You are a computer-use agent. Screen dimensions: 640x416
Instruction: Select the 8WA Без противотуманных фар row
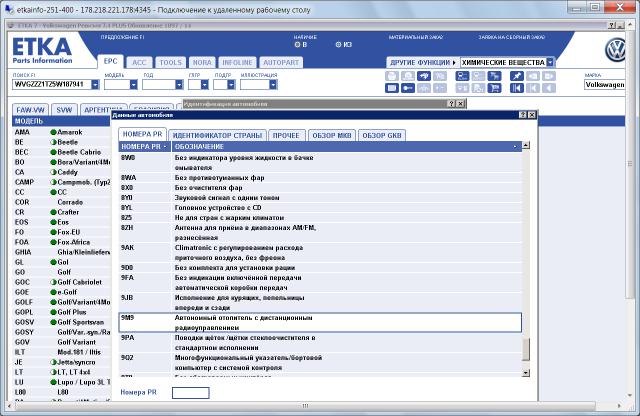pyautogui.click(x=320, y=178)
